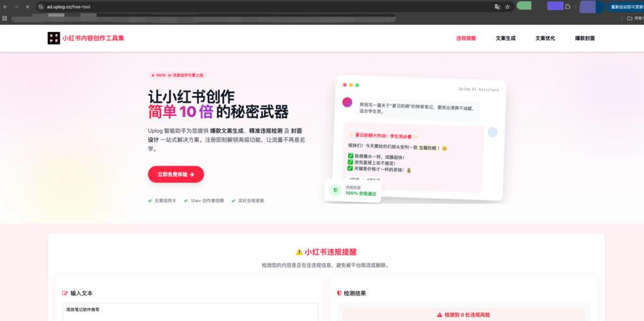The height and width of the screenshot is (321, 644).
Task: Click the purple user avatar in chat mockup
Action: pyautogui.click(x=347, y=102)
